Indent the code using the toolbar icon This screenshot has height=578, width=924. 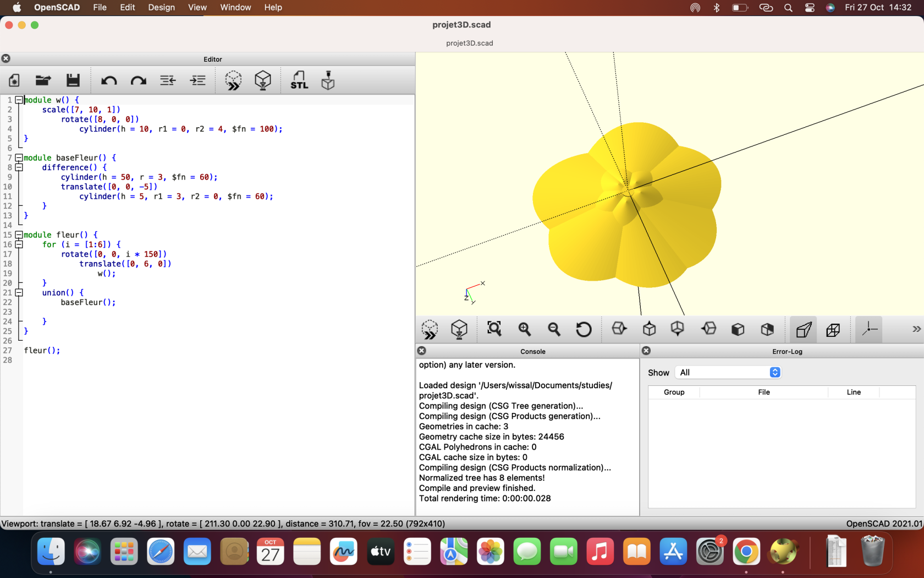[197, 80]
